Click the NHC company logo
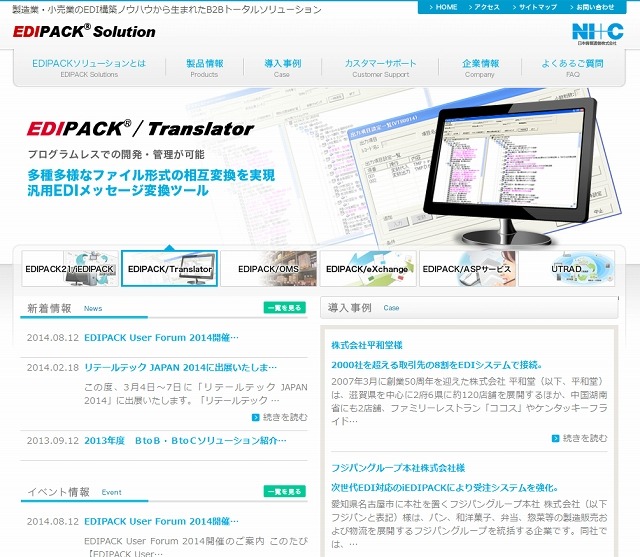Viewport: 640px width, 557px height. [x=598, y=33]
